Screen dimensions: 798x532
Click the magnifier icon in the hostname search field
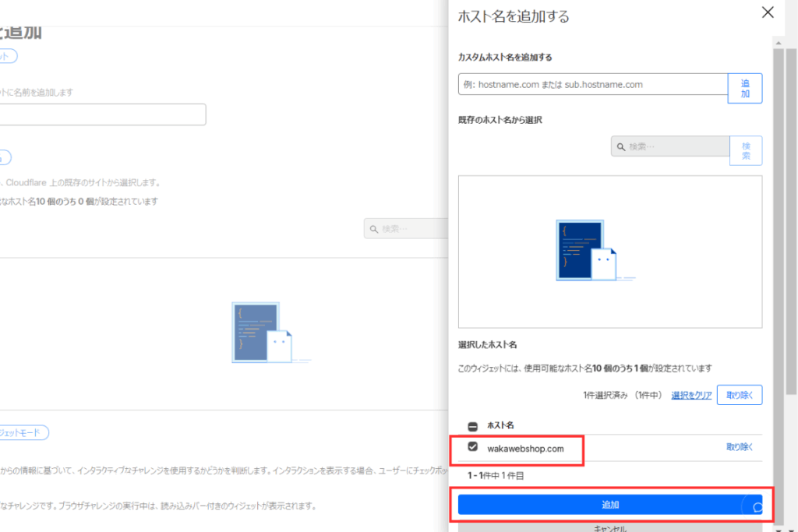point(621,146)
